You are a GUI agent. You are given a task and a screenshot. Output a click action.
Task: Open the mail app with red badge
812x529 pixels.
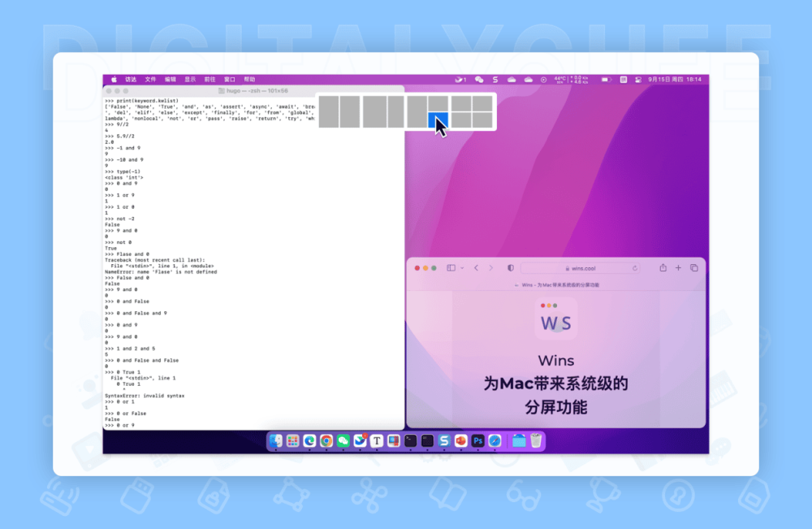pos(360,441)
